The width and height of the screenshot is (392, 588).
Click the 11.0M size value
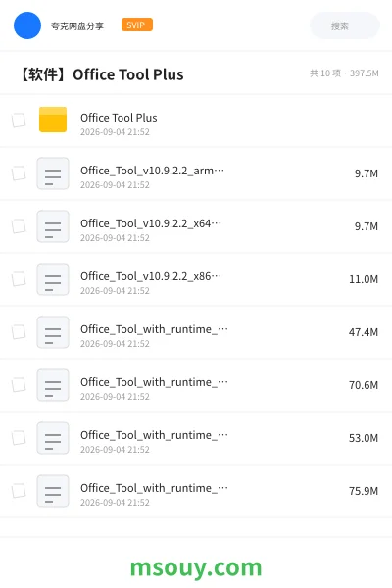pos(364,279)
